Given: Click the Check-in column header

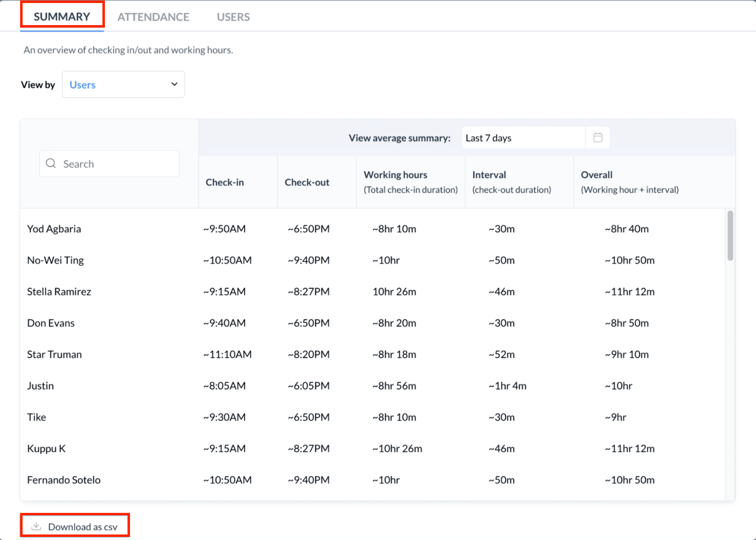Looking at the screenshot, I should tap(224, 182).
